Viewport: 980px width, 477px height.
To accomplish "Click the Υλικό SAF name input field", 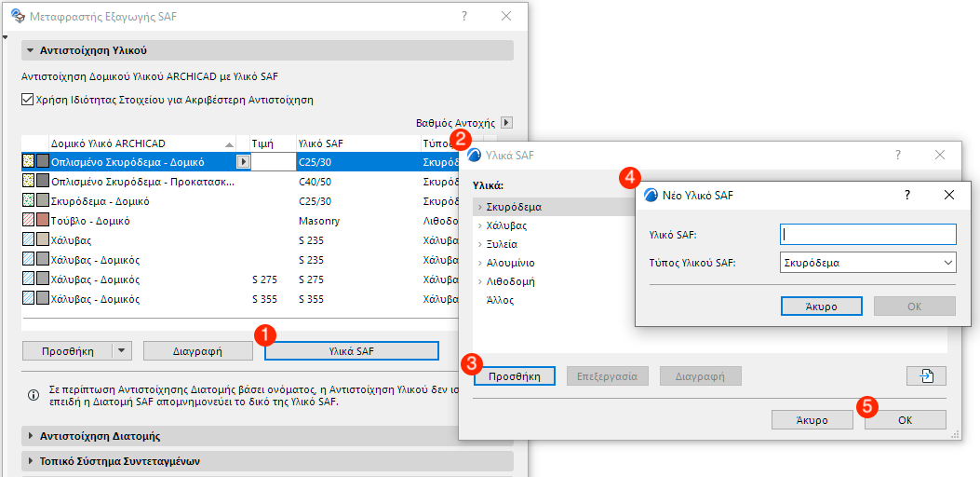I will (868, 234).
